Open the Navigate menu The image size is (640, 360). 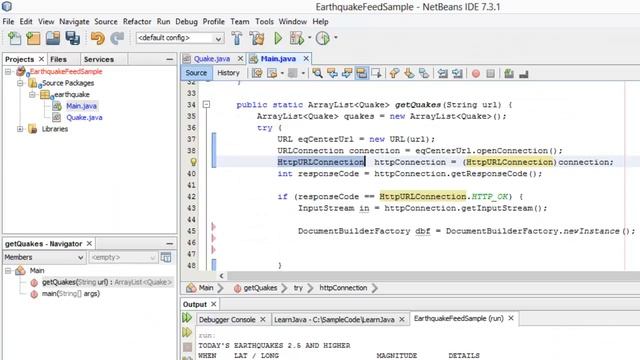tap(74, 22)
